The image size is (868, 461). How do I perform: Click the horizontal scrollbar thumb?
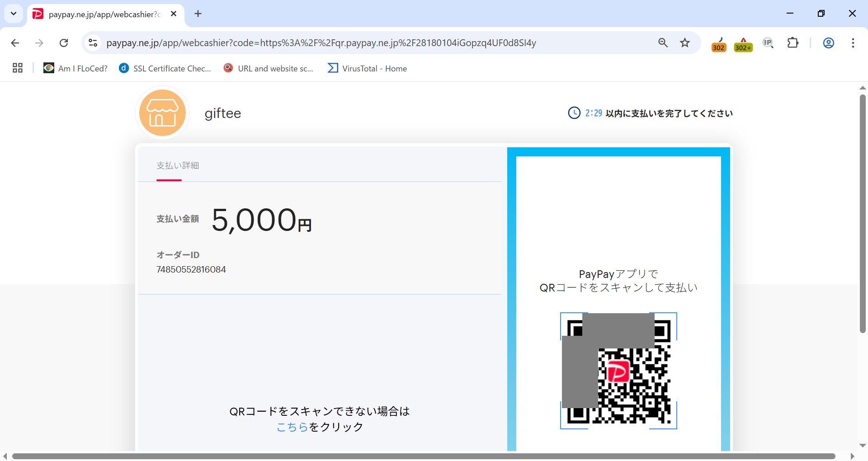click(424, 456)
